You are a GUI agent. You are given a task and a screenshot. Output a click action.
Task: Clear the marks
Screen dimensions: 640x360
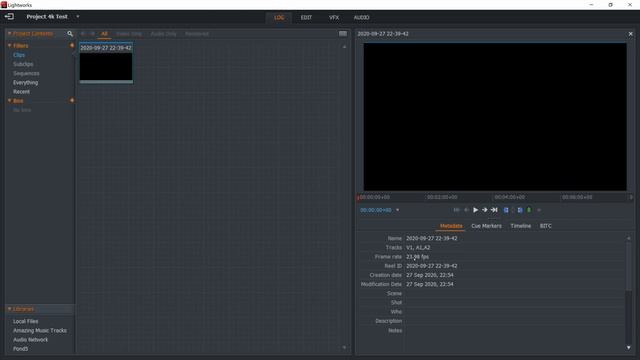pos(513,210)
